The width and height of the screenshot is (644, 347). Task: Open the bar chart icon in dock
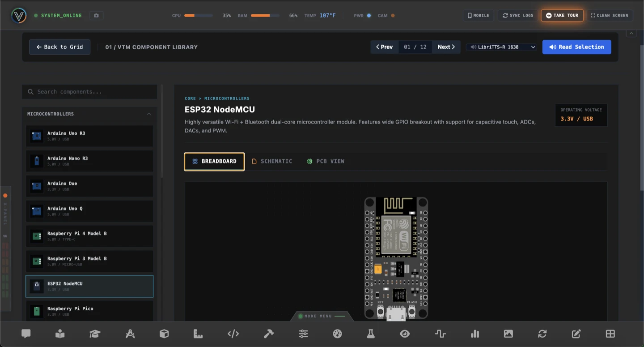tap(475, 334)
